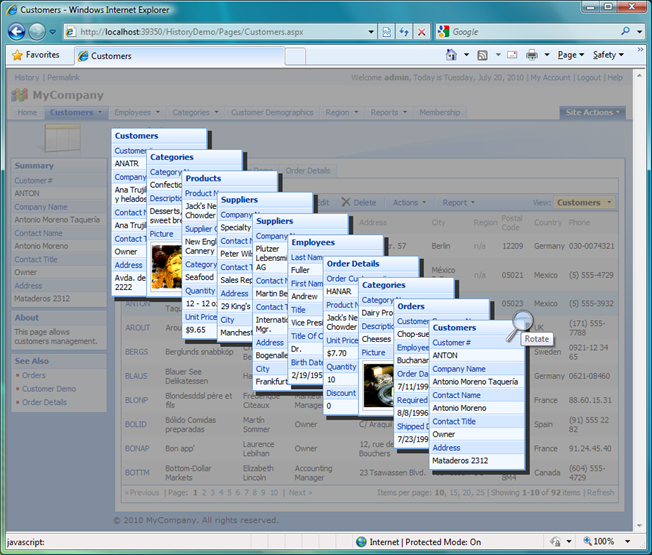The width and height of the screenshot is (652, 555).
Task: Click the status bar privacy icon
Action: tap(555, 542)
